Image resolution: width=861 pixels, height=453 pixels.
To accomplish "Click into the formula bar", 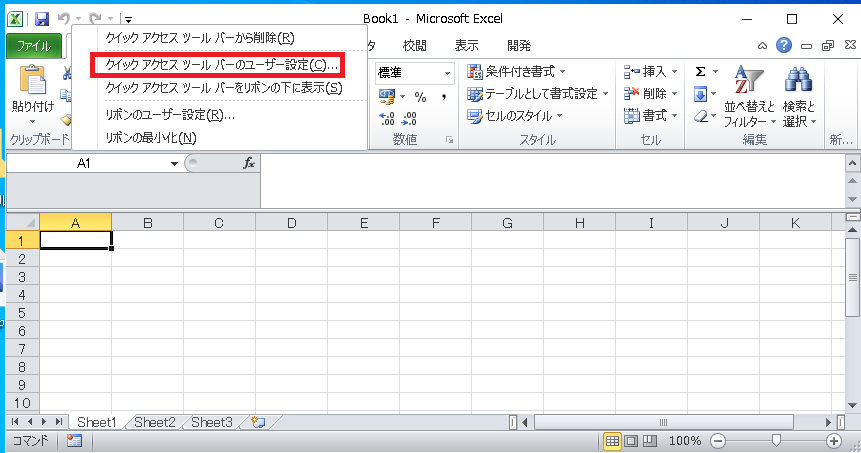I will click(552, 182).
